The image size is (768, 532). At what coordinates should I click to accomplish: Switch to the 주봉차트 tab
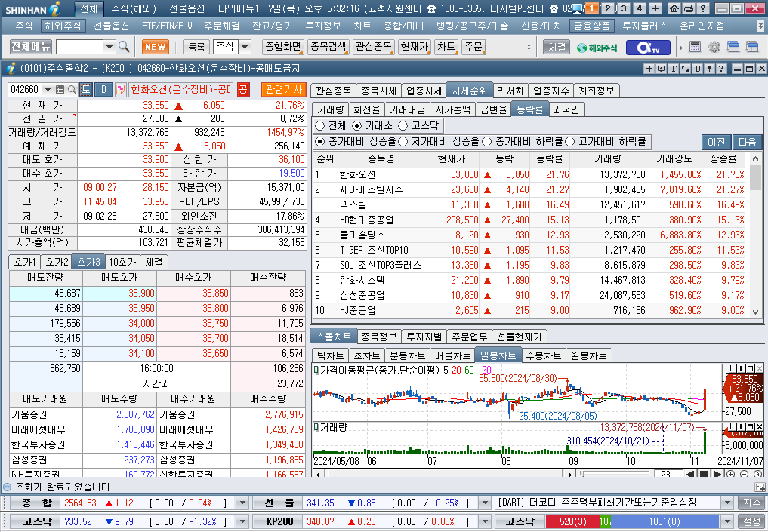543,355
